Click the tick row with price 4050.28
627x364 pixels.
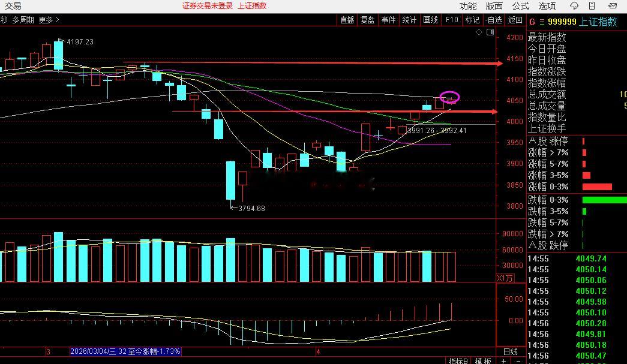pos(577,323)
